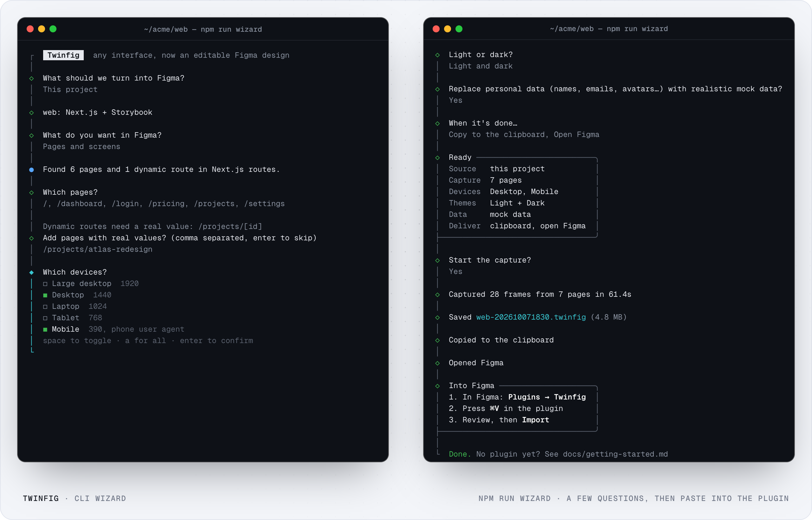The image size is (812, 520).
Task: Click the hint 'space to toggle · a for all'
Action: coord(148,341)
